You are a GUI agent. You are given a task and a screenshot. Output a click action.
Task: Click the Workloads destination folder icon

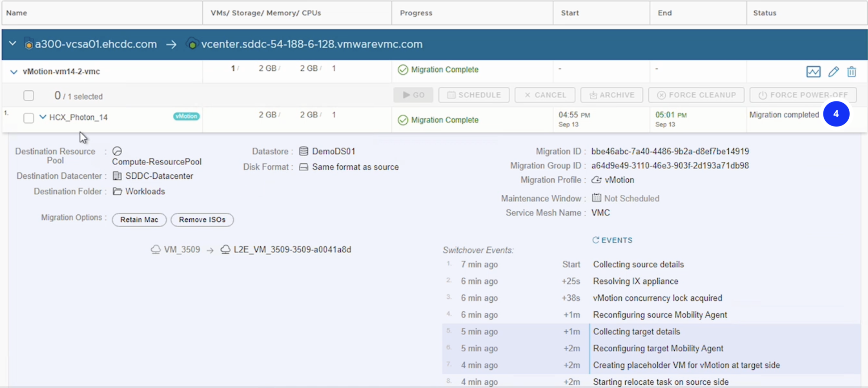[x=117, y=191]
